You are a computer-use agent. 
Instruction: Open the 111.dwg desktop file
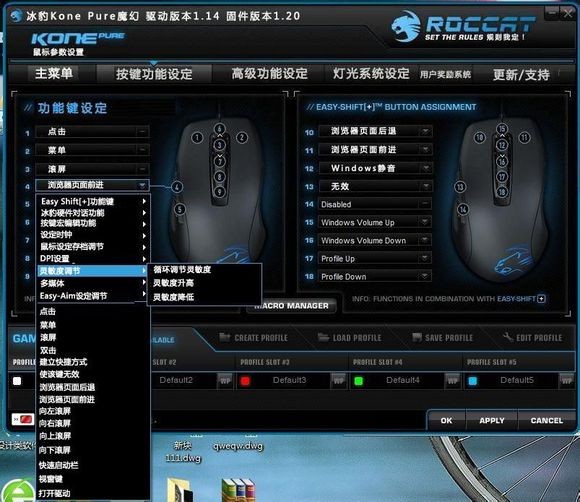click(183, 452)
